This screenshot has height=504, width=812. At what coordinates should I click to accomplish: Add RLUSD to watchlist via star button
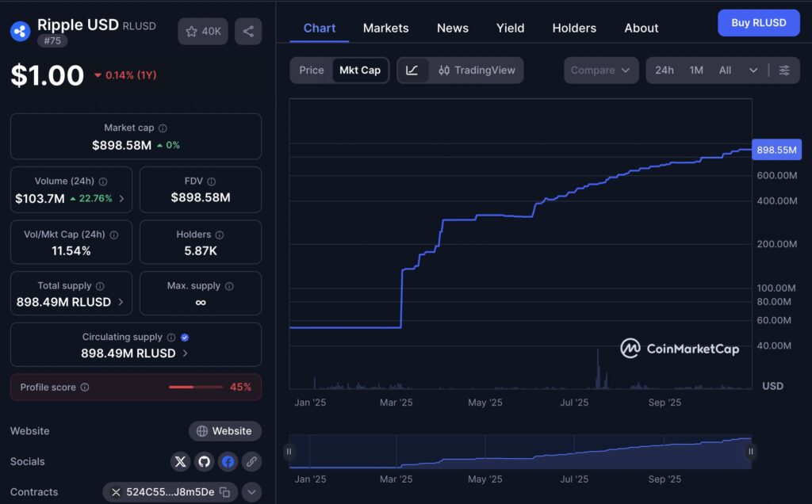click(x=203, y=31)
